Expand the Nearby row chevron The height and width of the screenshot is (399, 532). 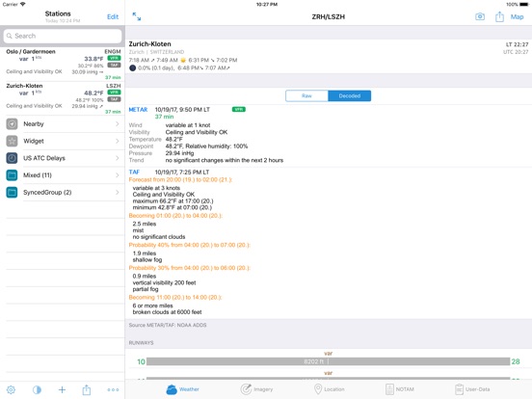pyautogui.click(x=118, y=123)
